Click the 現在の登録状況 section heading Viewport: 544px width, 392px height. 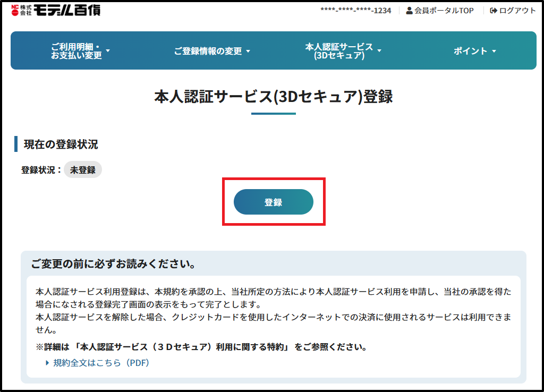[61, 144]
